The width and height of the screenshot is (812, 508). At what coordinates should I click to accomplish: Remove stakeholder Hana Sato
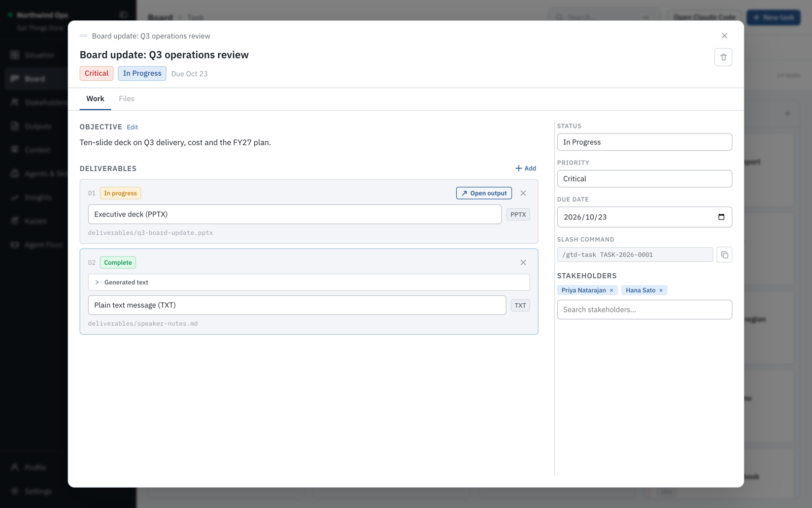(x=661, y=291)
